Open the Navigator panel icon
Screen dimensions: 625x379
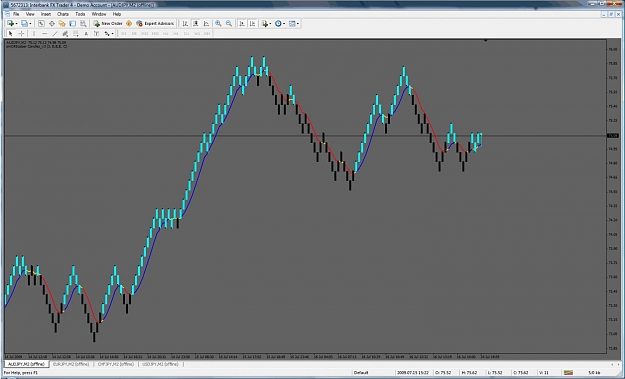[62, 24]
